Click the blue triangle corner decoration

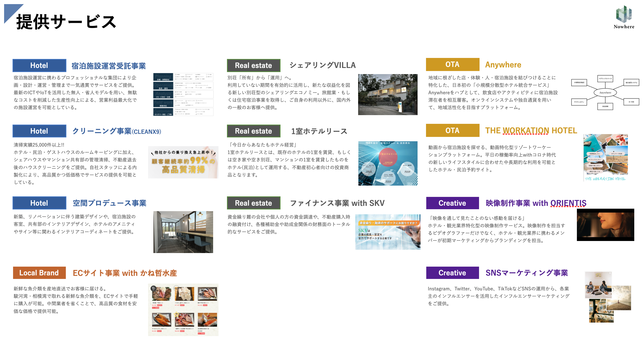[10, 10]
